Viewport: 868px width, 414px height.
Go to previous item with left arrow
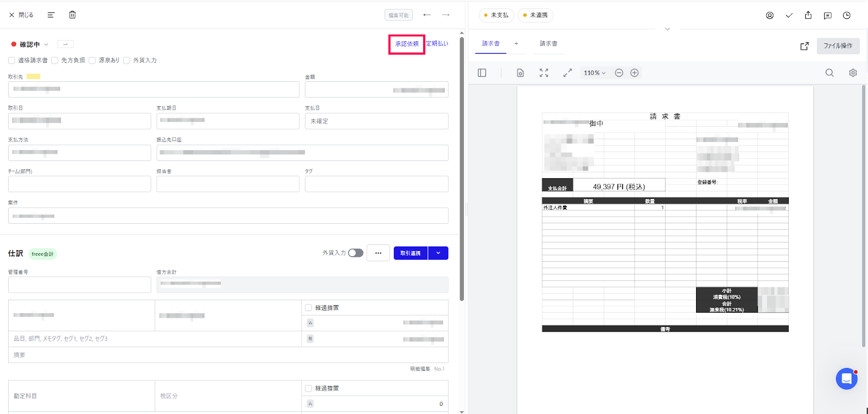(x=427, y=15)
